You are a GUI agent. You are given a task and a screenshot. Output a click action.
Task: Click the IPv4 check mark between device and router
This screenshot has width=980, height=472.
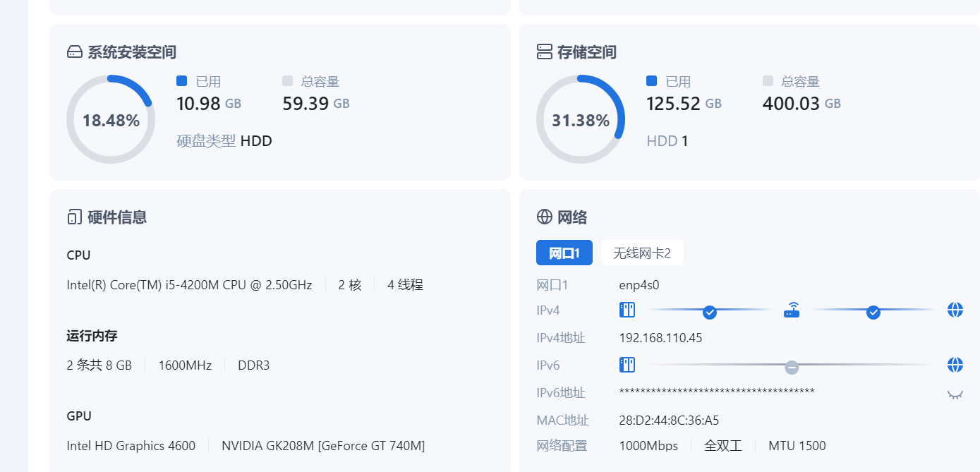(x=710, y=312)
